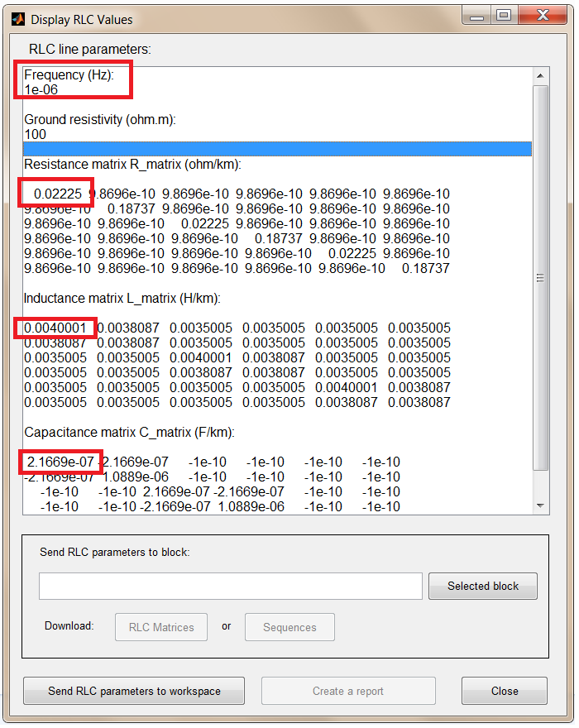The width and height of the screenshot is (579, 728).
Task: Select the 1e-06 frequency value line
Action: [41, 89]
